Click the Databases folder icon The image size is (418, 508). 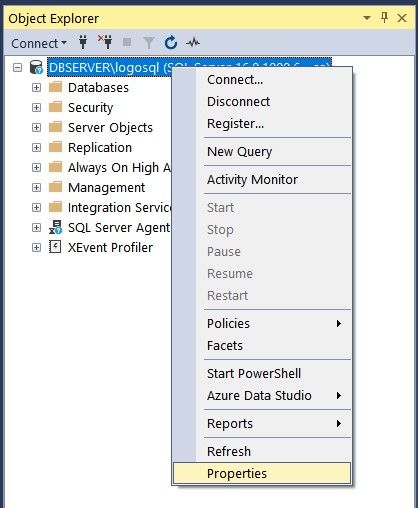[55, 87]
